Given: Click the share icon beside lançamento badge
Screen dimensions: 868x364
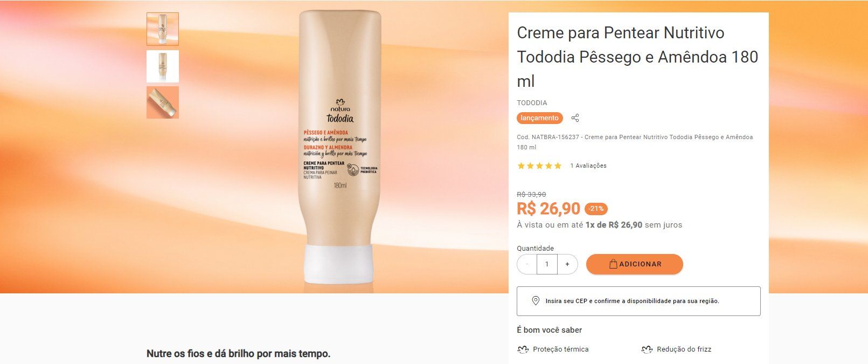Looking at the screenshot, I should 575,118.
